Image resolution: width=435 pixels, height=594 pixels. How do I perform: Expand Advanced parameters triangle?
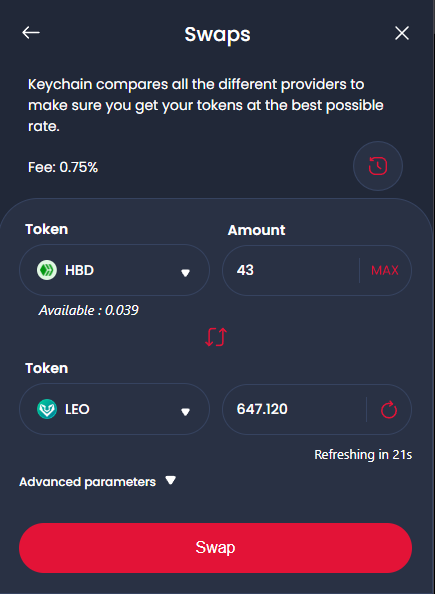(x=171, y=480)
